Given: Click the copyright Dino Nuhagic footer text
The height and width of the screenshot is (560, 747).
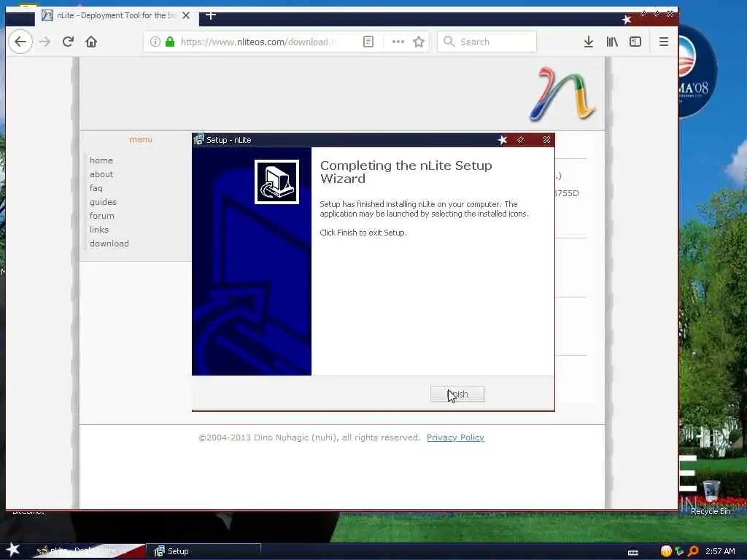Looking at the screenshot, I should pos(309,437).
